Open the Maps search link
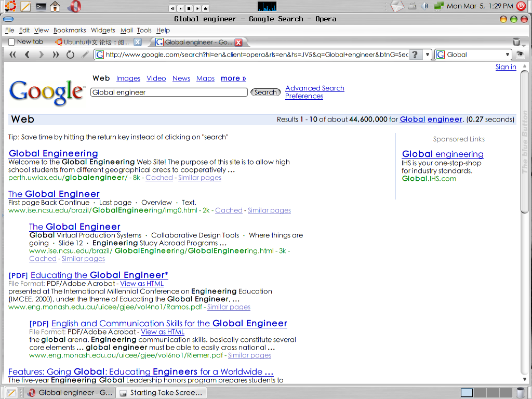This screenshot has width=532, height=399. (205, 78)
